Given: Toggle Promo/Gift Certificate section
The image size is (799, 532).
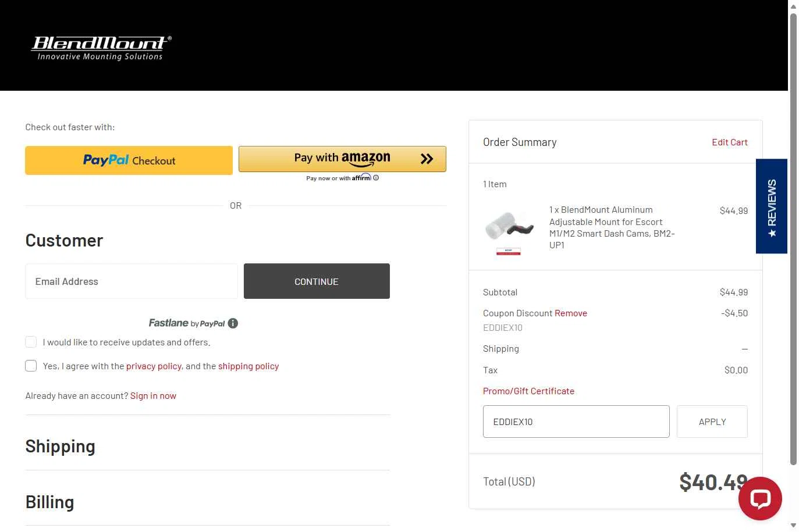Looking at the screenshot, I should (528, 391).
